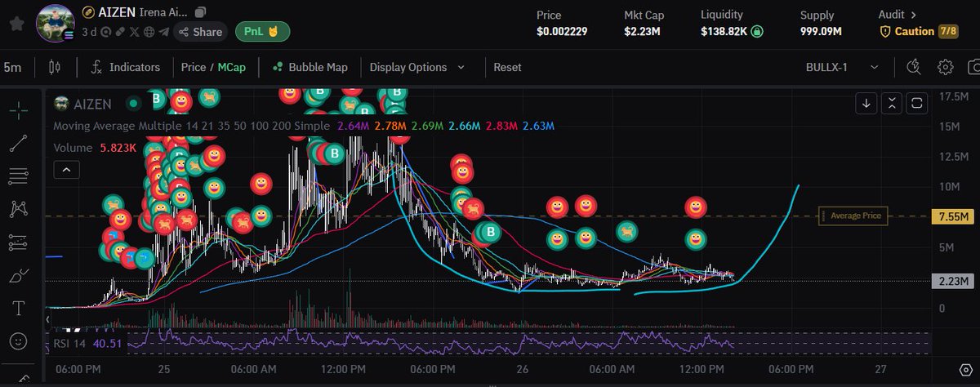Click the Price value $0.002229
This screenshot has width=980, height=387.
click(x=563, y=31)
